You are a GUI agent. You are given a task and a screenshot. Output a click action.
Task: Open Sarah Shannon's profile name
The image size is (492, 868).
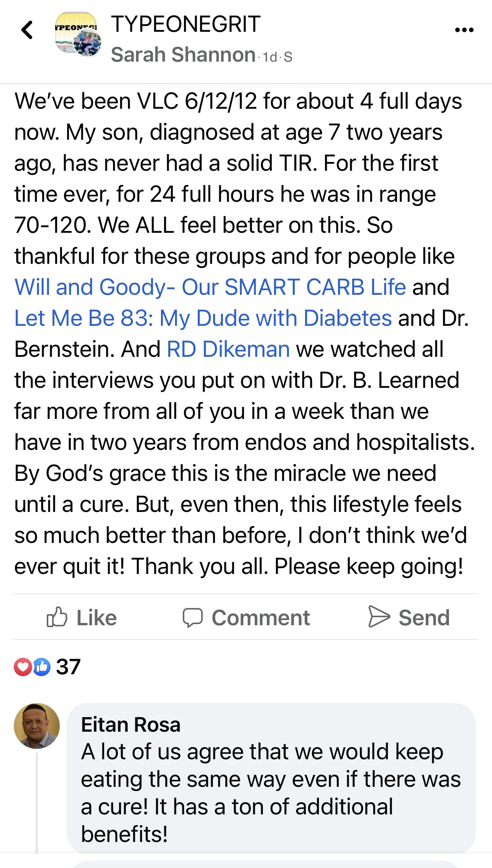(183, 55)
